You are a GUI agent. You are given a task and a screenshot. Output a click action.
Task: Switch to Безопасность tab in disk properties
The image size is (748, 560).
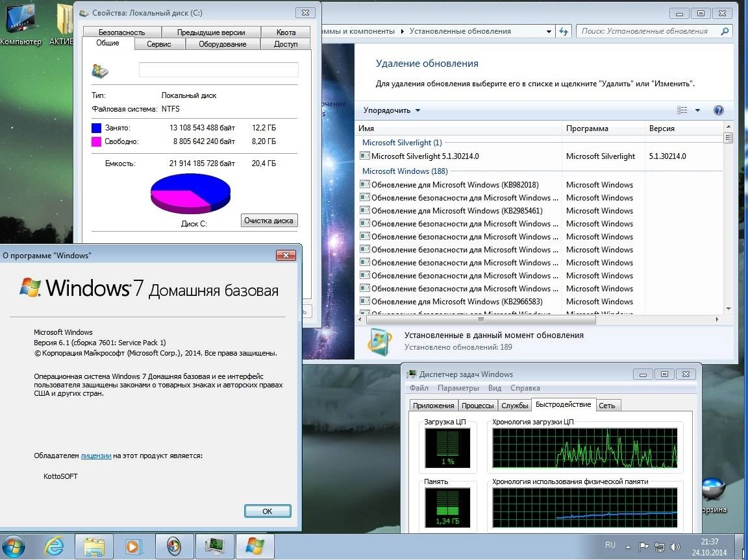(x=121, y=32)
